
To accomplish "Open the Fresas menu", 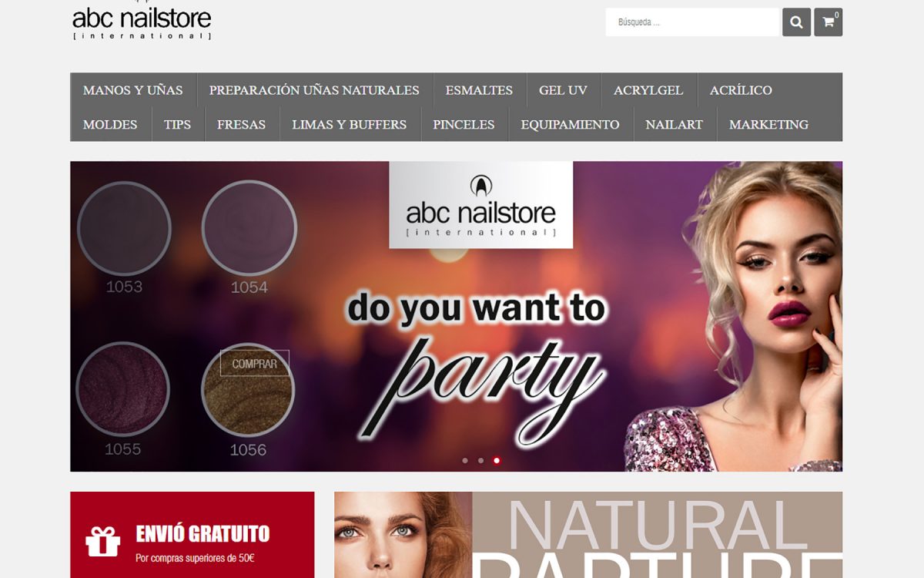I will point(241,124).
